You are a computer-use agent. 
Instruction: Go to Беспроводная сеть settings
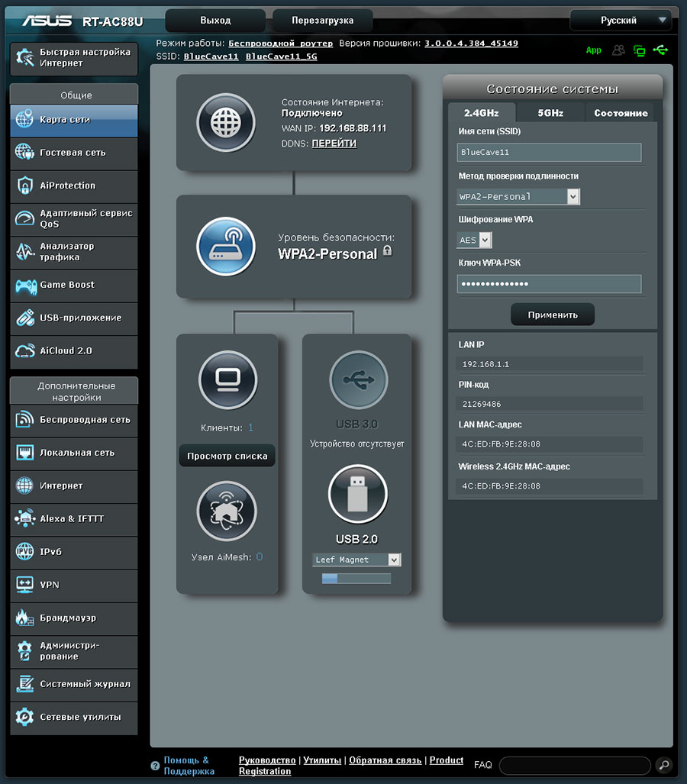74,420
